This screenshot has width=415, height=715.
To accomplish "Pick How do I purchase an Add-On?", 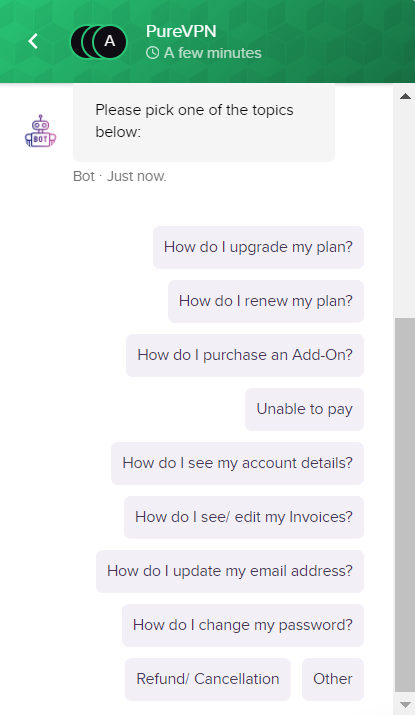I will click(x=245, y=355).
